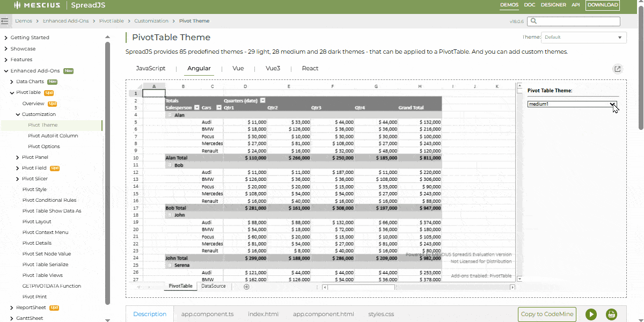Screen dimensions: 644x322
Task: Collapse the Serena group in pivot table
Action: click(x=170, y=265)
